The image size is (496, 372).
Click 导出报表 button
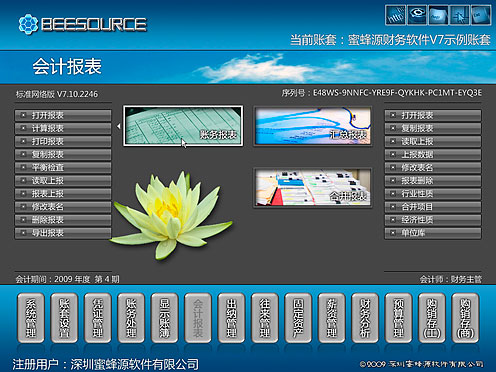pyautogui.click(x=63, y=233)
